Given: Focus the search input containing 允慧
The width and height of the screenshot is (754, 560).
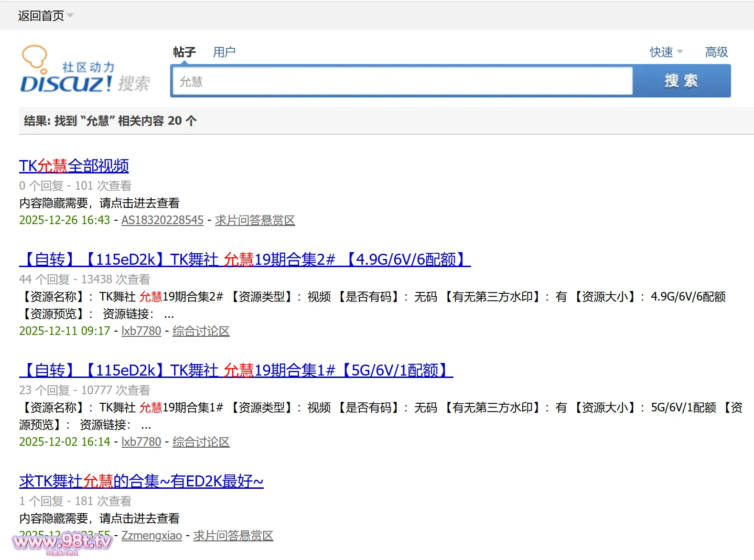Looking at the screenshot, I should [402, 82].
